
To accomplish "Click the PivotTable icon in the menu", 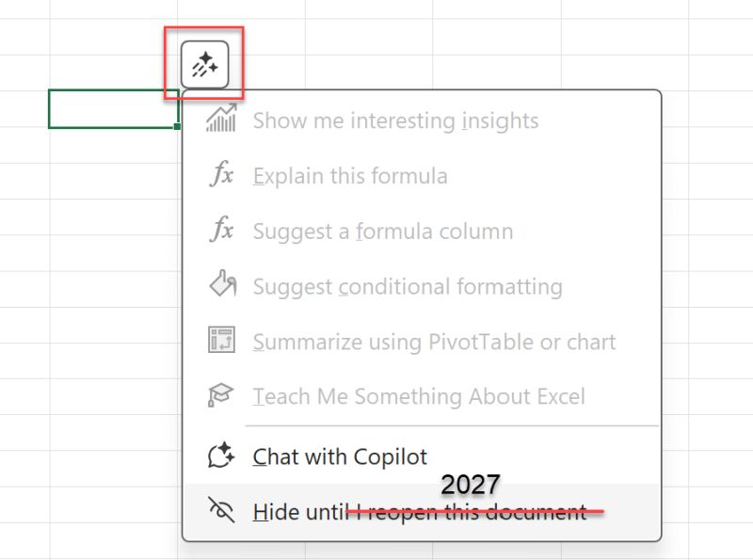I will pos(221,341).
